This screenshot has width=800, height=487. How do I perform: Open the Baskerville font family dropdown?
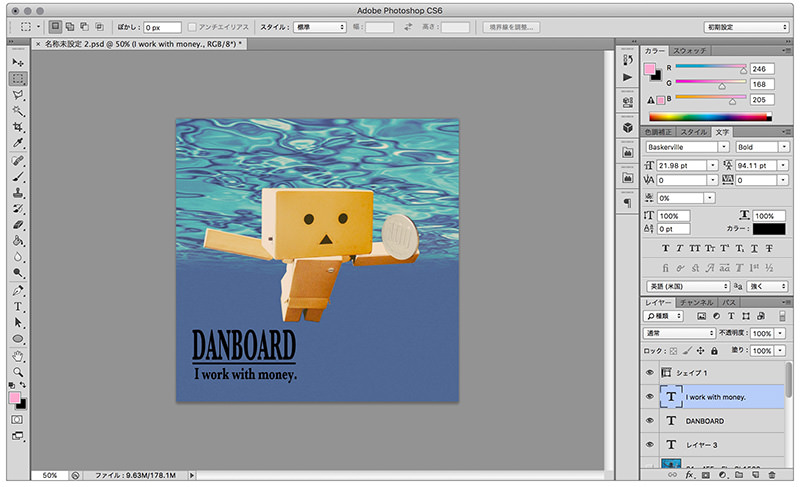723,147
